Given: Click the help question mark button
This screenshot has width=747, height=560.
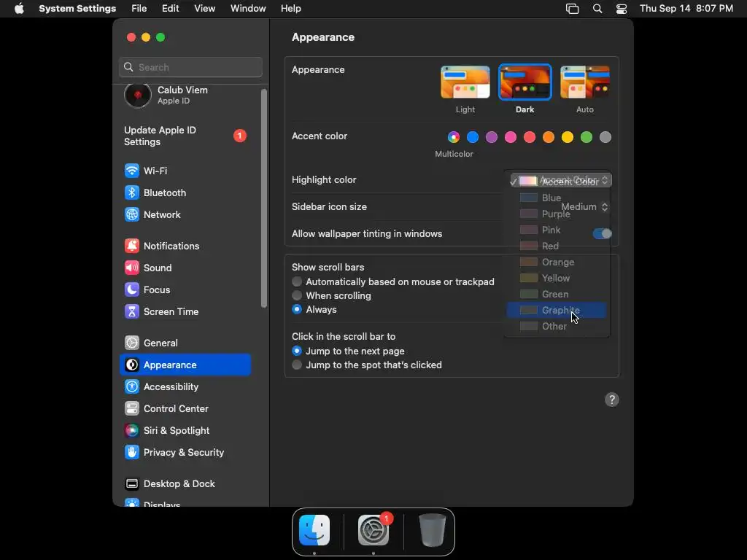Looking at the screenshot, I should [x=612, y=400].
